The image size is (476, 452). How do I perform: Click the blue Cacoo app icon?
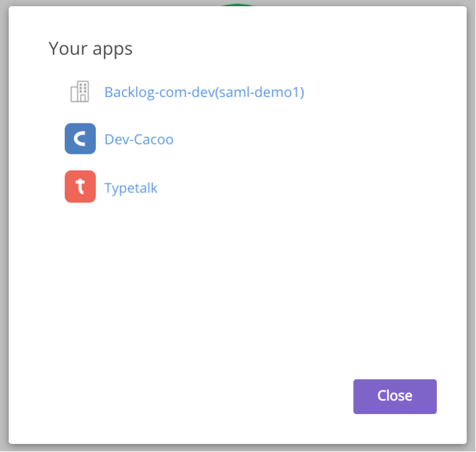pos(80,139)
